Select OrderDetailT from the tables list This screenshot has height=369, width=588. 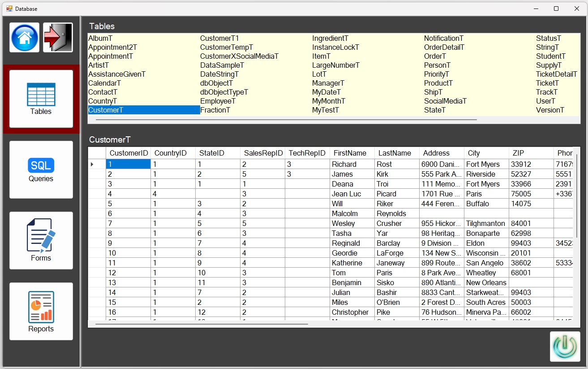444,47
